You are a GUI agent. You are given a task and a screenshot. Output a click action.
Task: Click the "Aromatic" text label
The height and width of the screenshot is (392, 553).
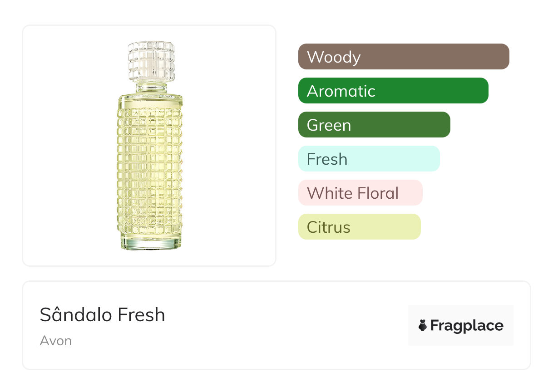tap(341, 91)
